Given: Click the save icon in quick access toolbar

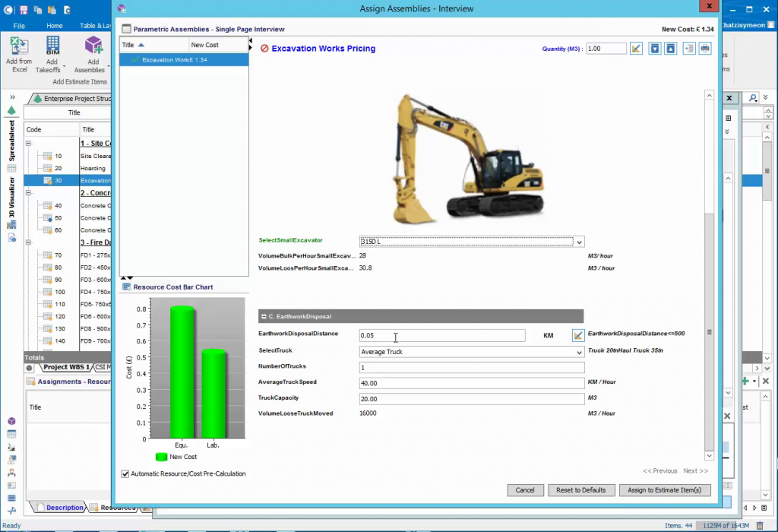Looking at the screenshot, I should pyautogui.click(x=24, y=10).
